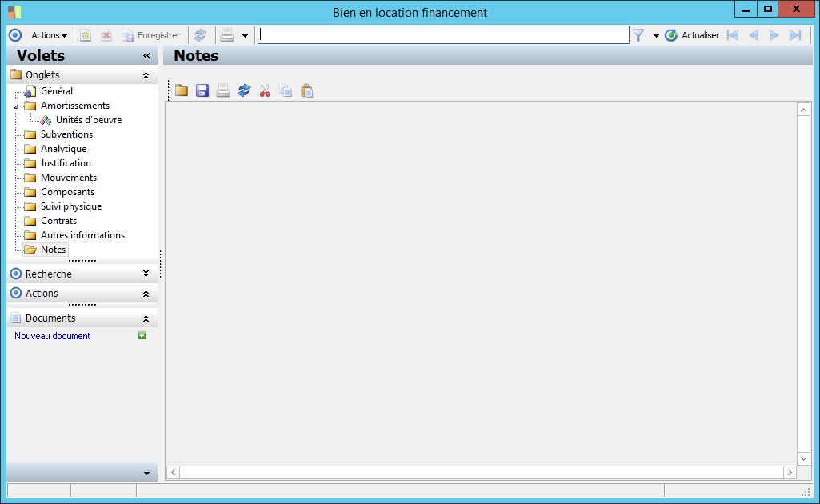Collapse the Volets side panel
The height and width of the screenshot is (504, 820).
point(146,55)
